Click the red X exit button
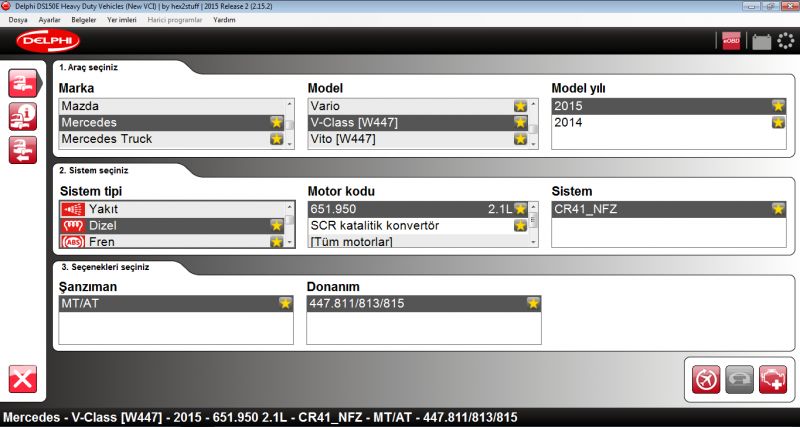The width and height of the screenshot is (800, 427). [x=23, y=379]
